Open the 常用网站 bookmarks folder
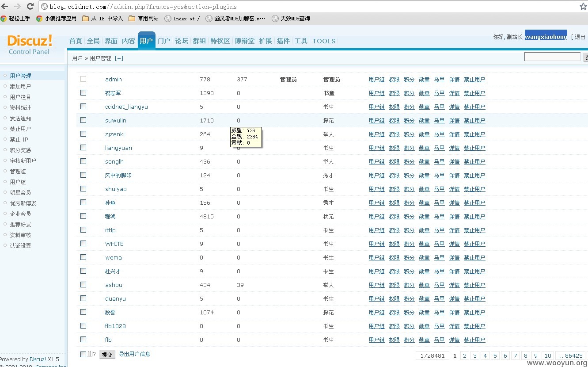Viewport: 588px width, 367px height. pyautogui.click(x=144, y=18)
